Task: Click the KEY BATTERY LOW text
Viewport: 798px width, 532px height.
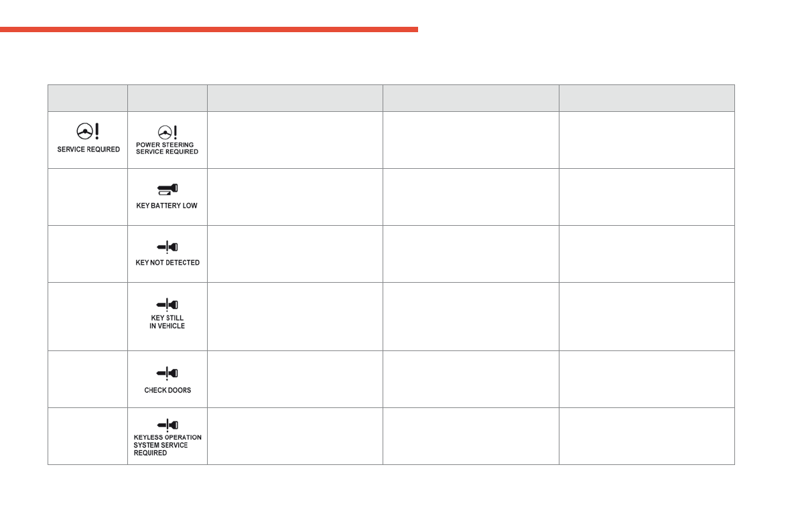Action: click(167, 206)
